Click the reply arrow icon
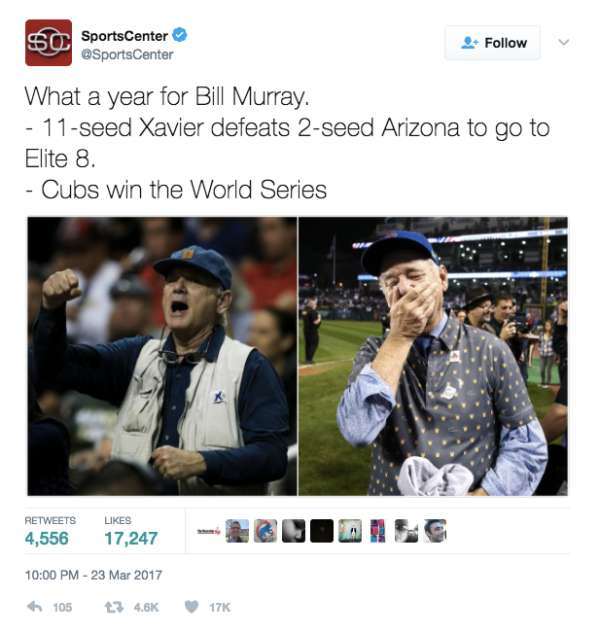600x633 pixels. [34, 606]
